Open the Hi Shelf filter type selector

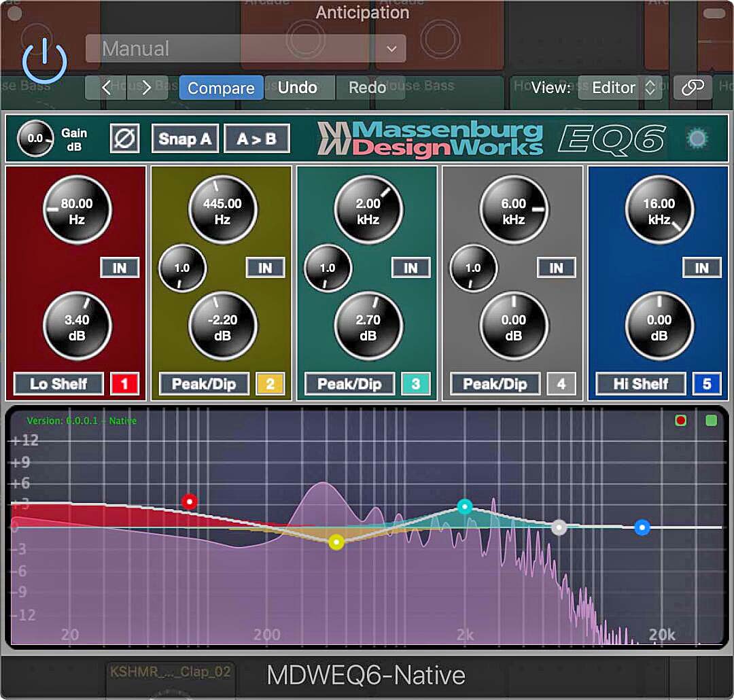click(641, 384)
